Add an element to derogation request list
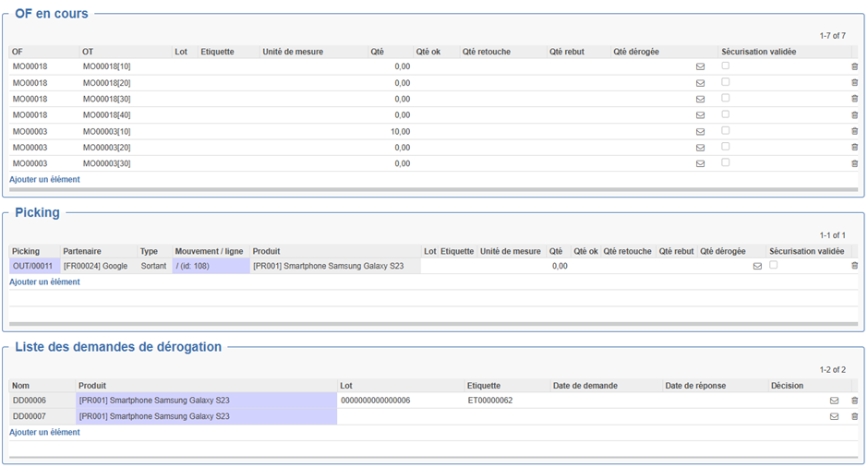 click(44, 432)
